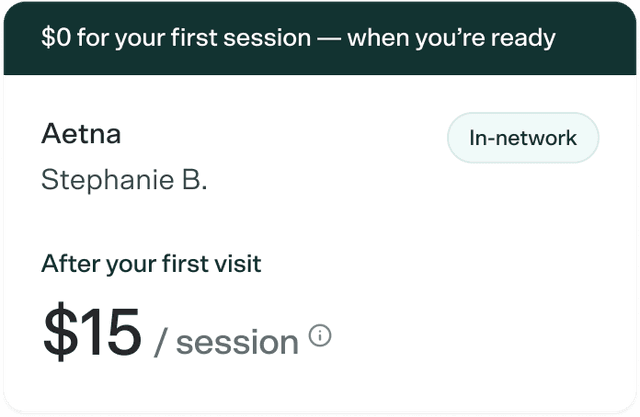Click the "/ session" text
This screenshot has width=640, height=417.
point(227,342)
